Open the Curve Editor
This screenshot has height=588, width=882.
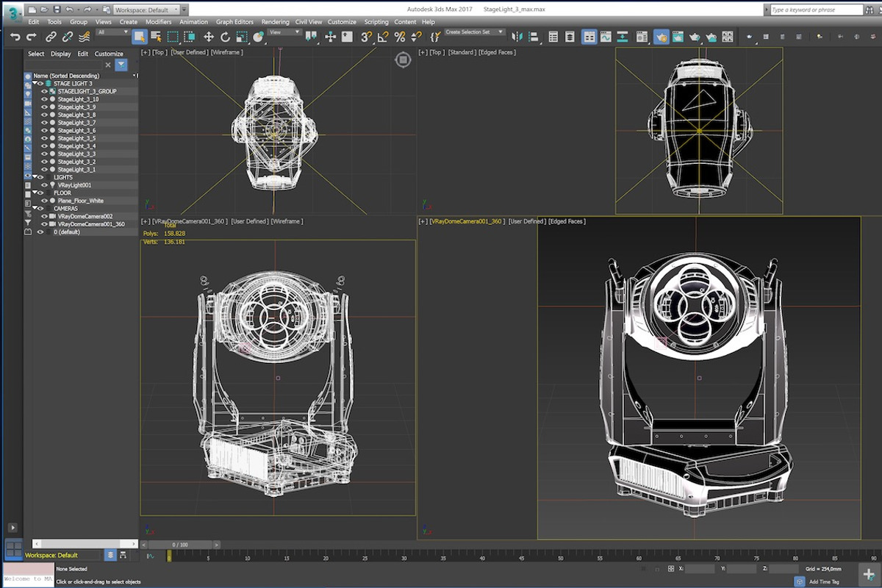(606, 37)
